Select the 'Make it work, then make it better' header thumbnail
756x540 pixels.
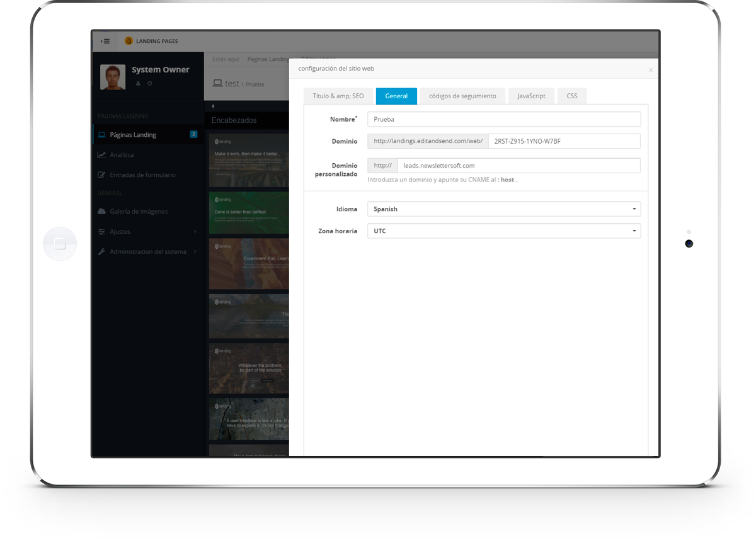click(x=249, y=160)
